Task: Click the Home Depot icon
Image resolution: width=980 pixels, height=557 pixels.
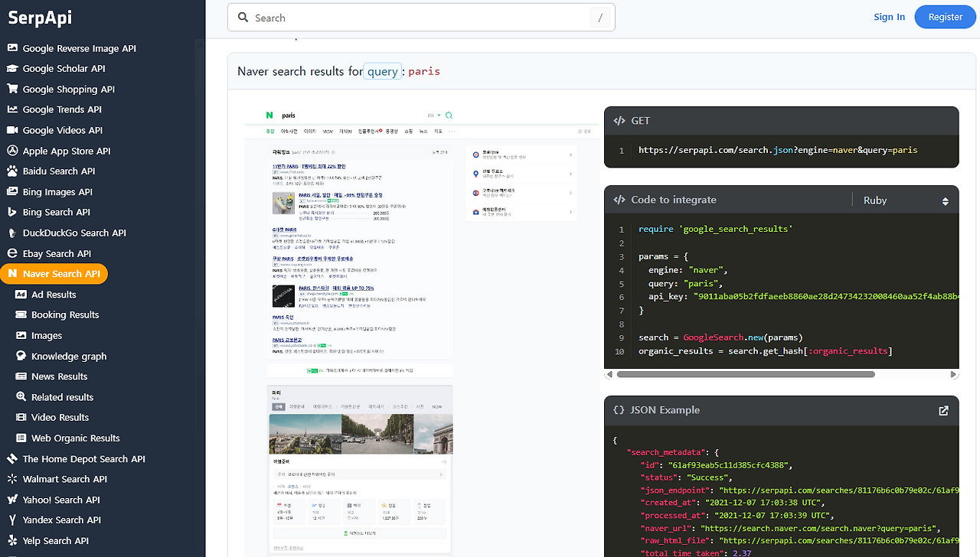Action: click(x=12, y=458)
